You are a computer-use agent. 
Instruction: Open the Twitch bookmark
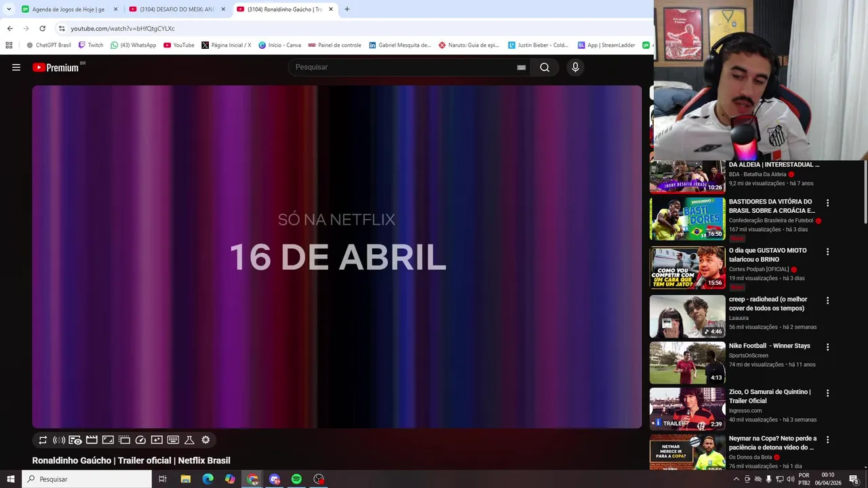(91, 45)
